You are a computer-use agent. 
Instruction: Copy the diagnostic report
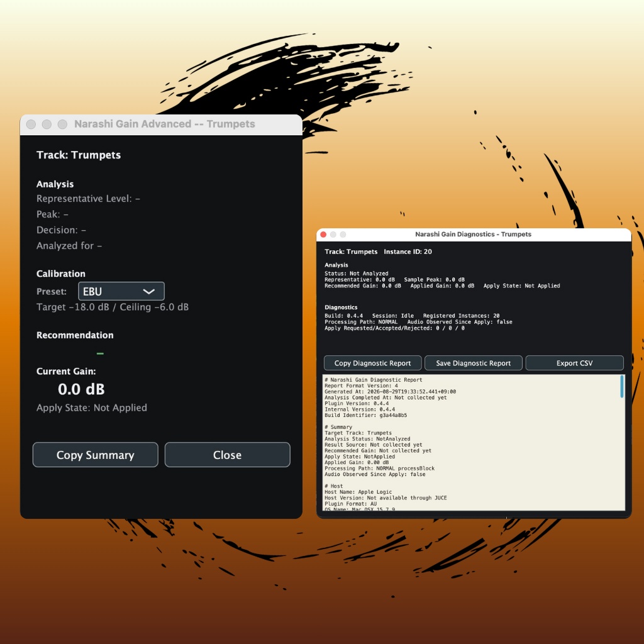tap(372, 363)
